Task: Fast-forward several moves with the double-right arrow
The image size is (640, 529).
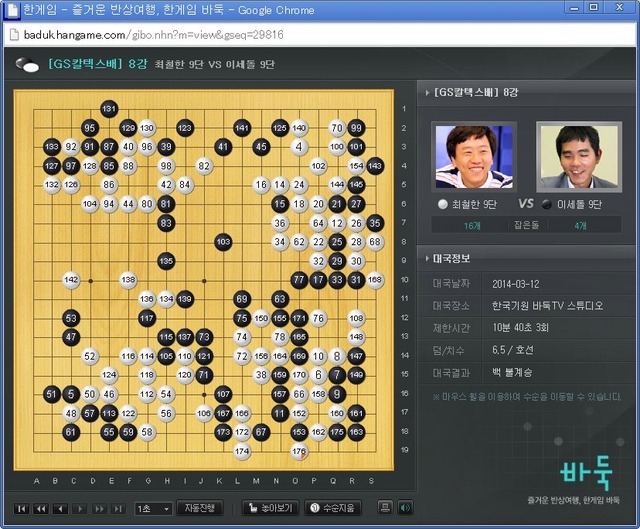Action: 99,509
